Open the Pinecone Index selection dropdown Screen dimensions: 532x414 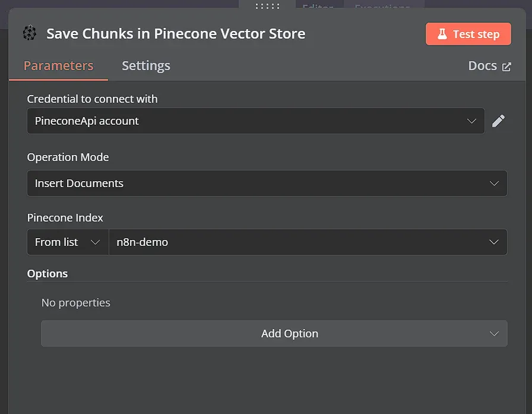308,242
